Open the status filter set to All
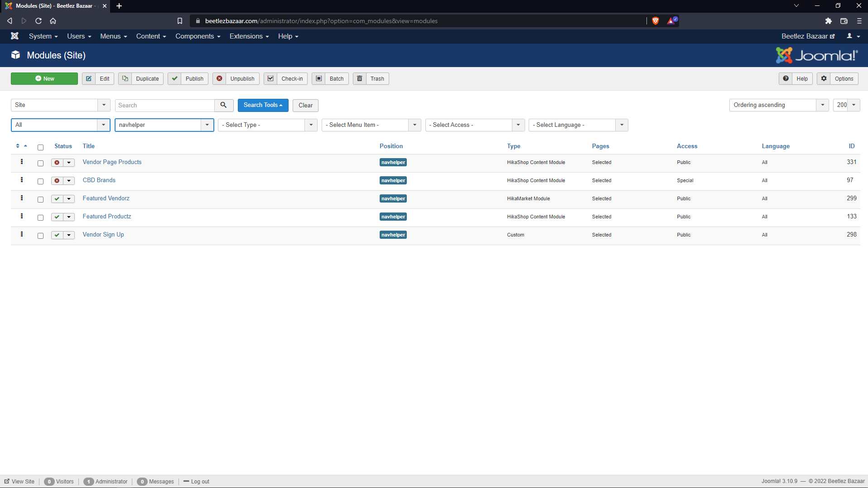Image resolution: width=868 pixels, height=488 pixels. [x=60, y=125]
